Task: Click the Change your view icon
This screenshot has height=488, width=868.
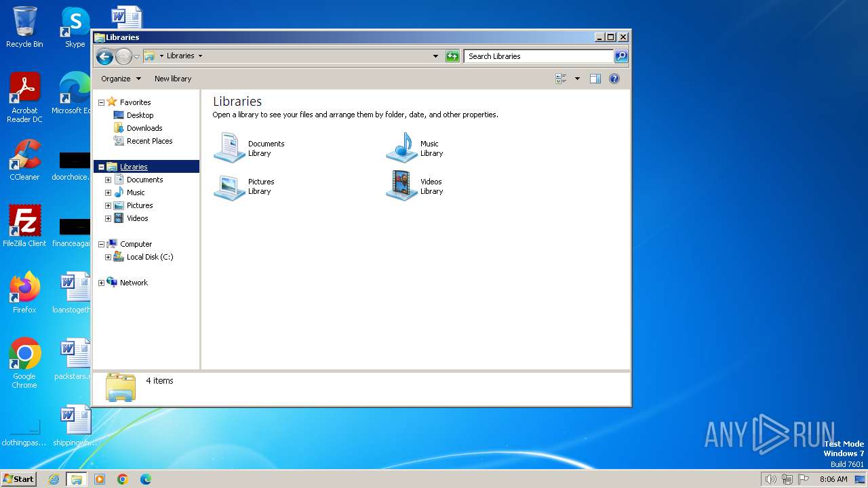Action: click(x=561, y=79)
